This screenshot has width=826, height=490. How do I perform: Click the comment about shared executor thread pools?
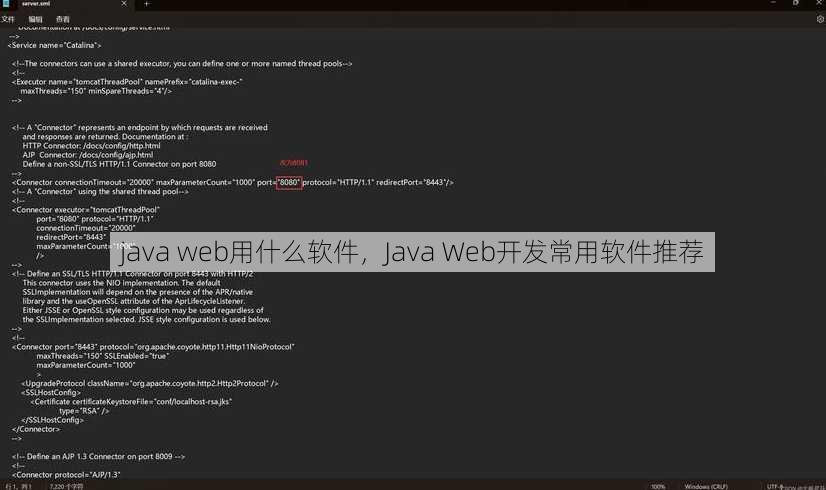(182, 64)
